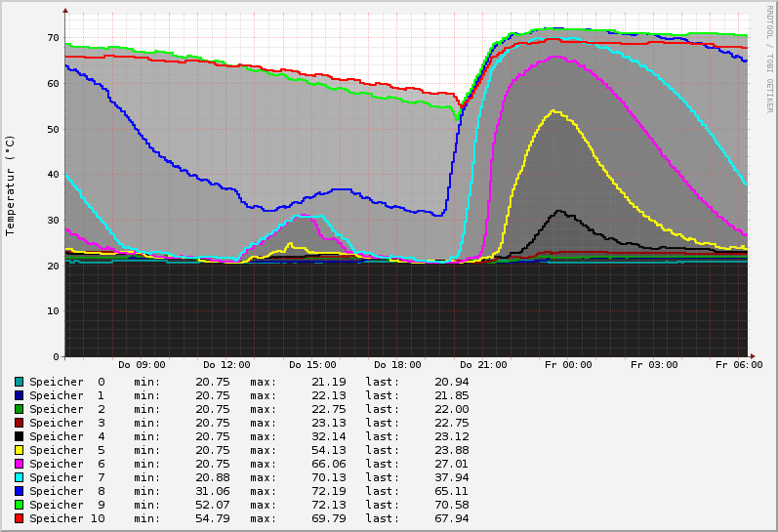Select the green Speicher 2 legend square

point(19,409)
